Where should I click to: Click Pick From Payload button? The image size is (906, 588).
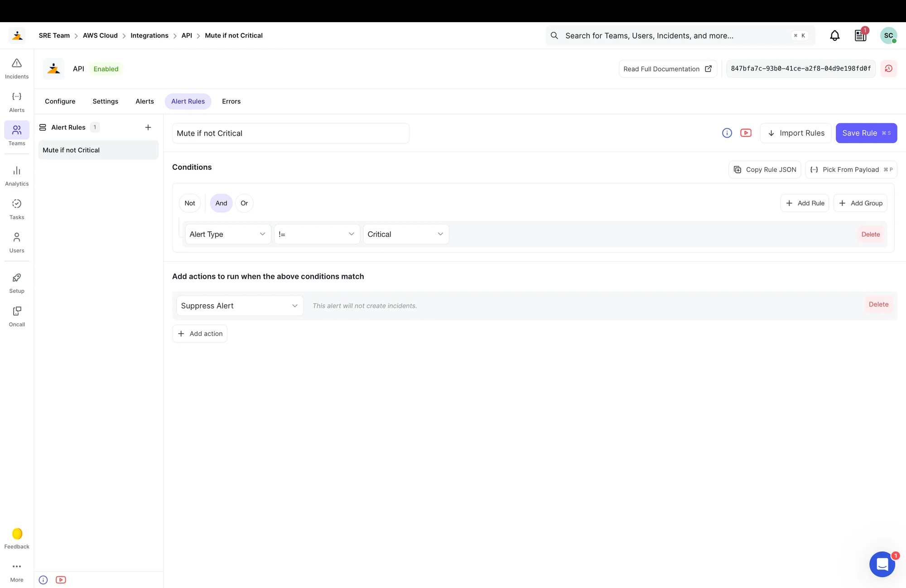(x=851, y=169)
